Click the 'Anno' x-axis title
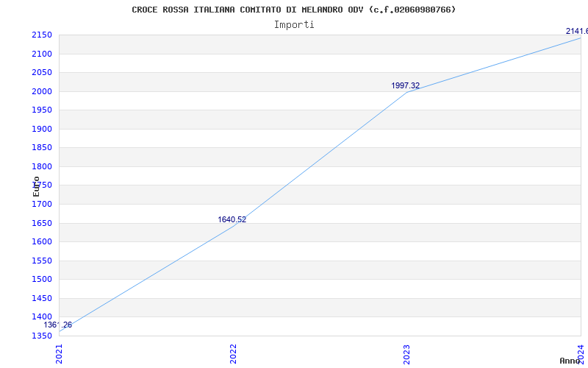The image size is (588, 368). click(570, 361)
